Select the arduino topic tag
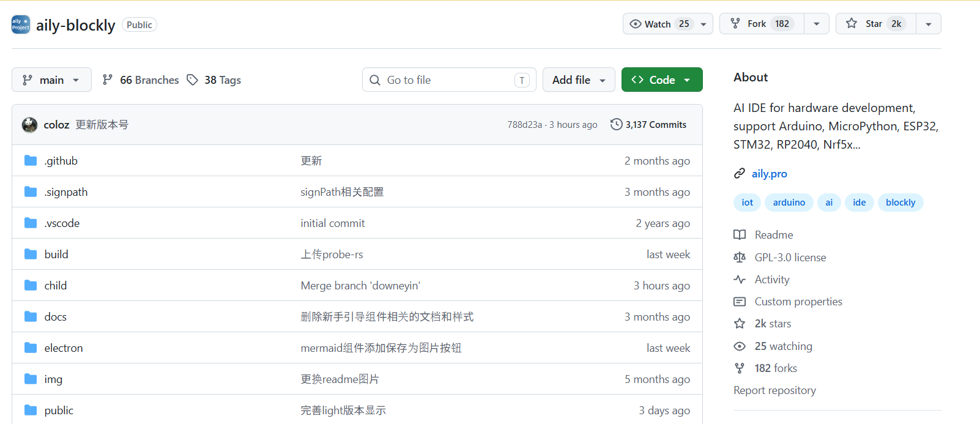 pyautogui.click(x=789, y=203)
